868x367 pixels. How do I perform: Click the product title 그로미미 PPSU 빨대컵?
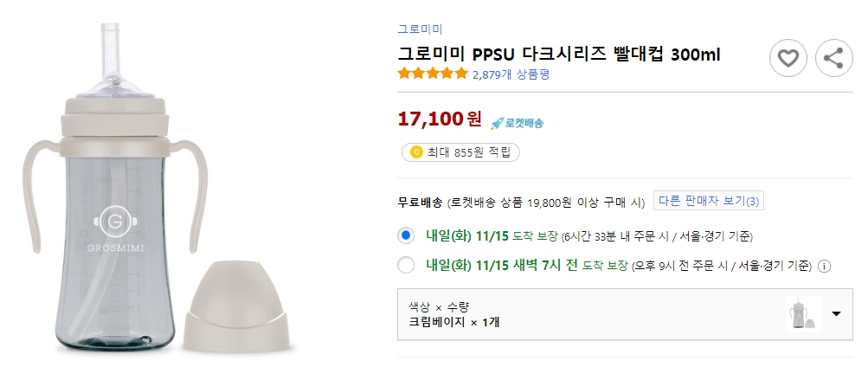pyautogui.click(x=558, y=55)
